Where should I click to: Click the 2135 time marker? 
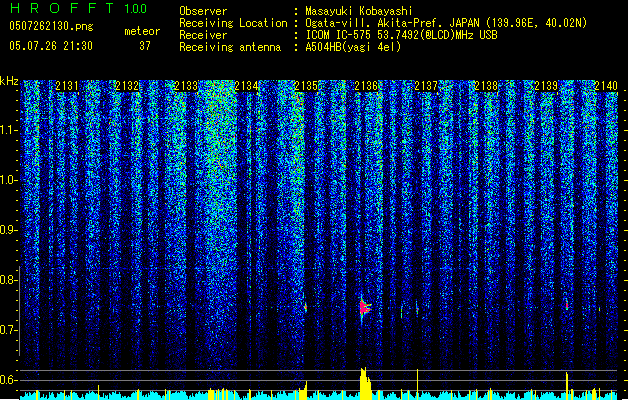pos(306,86)
